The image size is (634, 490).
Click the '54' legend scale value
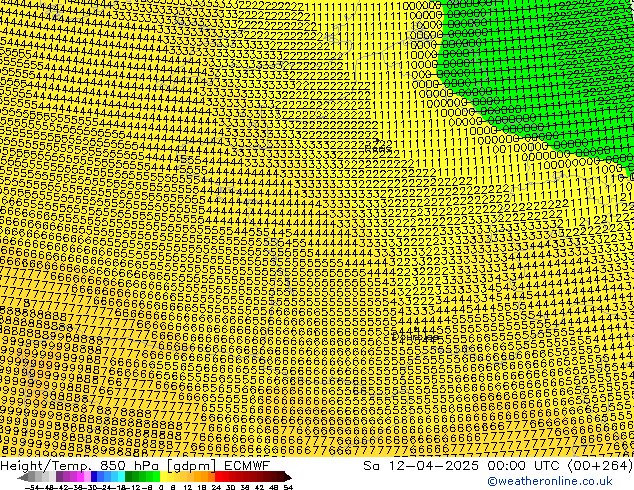point(288,487)
